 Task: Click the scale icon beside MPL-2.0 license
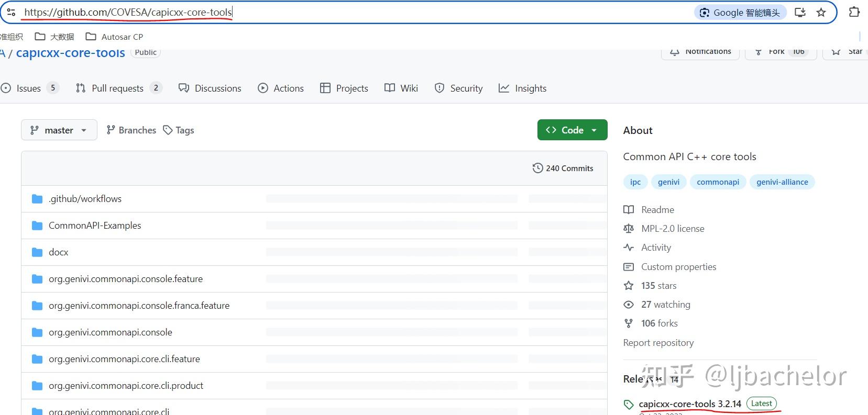click(629, 229)
